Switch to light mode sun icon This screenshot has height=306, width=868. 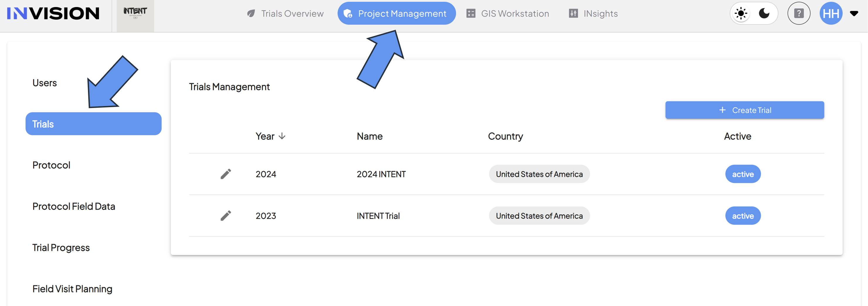[741, 13]
